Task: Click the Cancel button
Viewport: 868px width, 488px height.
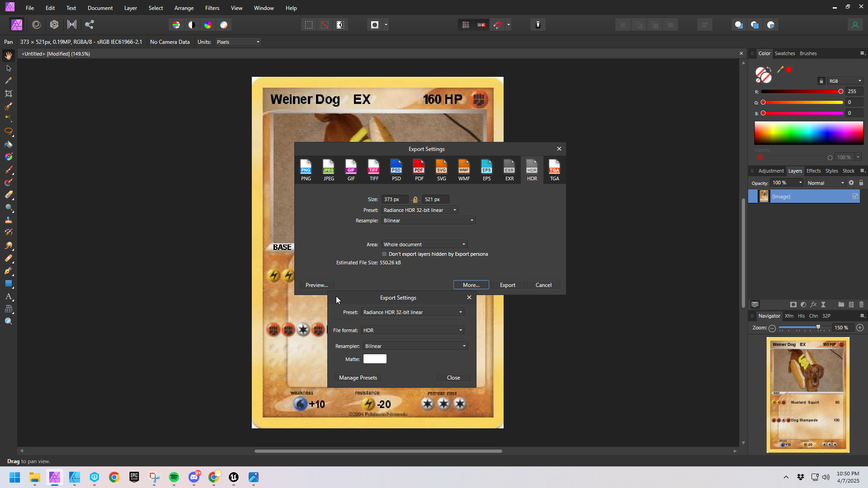Action: click(x=543, y=285)
